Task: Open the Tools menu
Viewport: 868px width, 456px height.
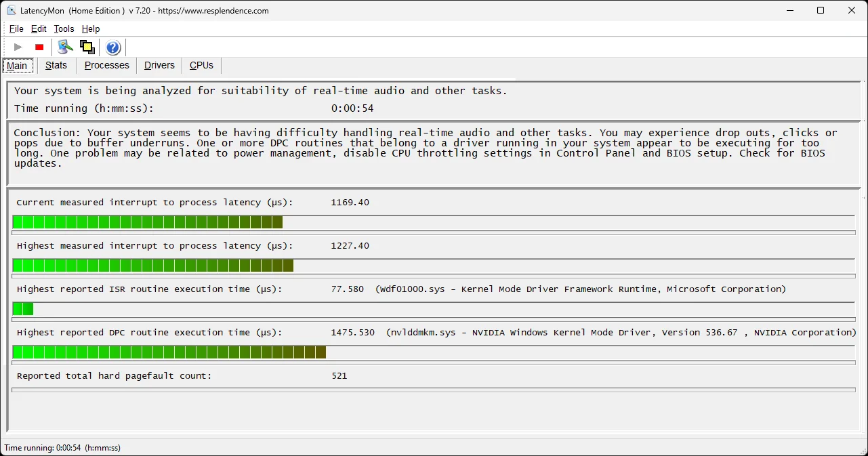Action: click(64, 29)
